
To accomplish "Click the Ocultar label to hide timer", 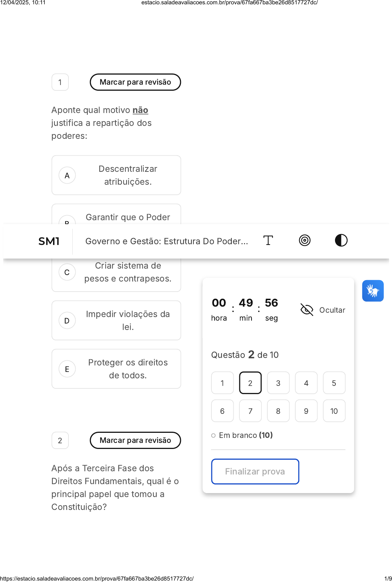I will [332, 310].
